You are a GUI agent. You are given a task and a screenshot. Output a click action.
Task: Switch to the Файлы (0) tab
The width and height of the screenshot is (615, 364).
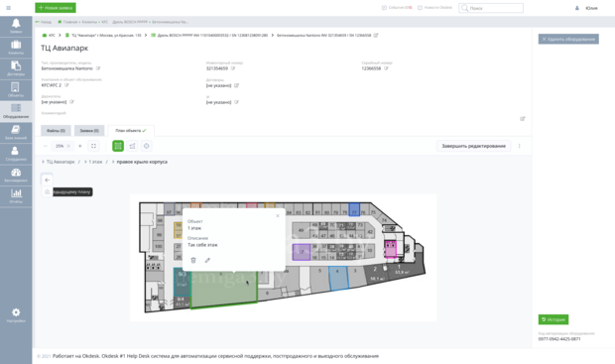(56, 131)
